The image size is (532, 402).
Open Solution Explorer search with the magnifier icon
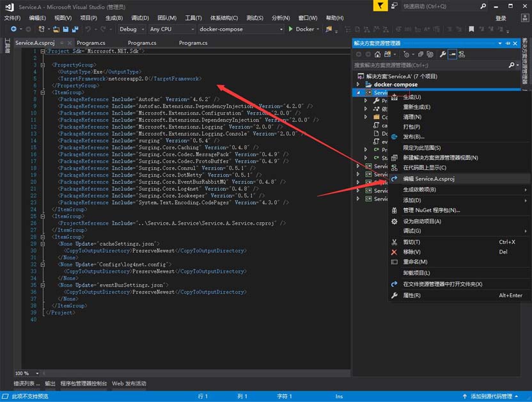coord(512,64)
